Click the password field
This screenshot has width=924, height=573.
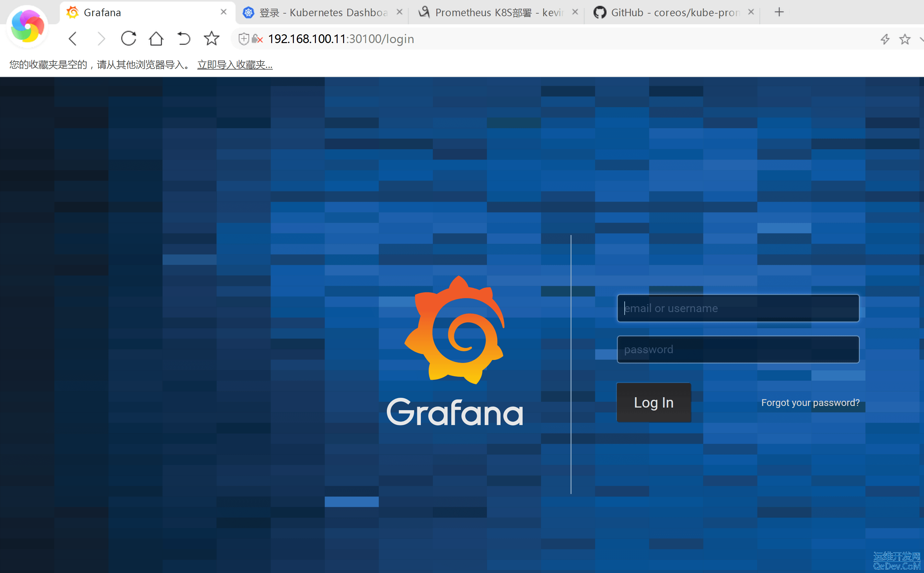(738, 349)
